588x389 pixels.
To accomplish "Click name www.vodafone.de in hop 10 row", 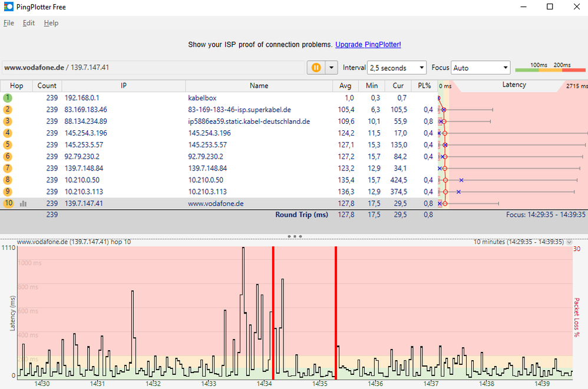I will click(216, 203).
